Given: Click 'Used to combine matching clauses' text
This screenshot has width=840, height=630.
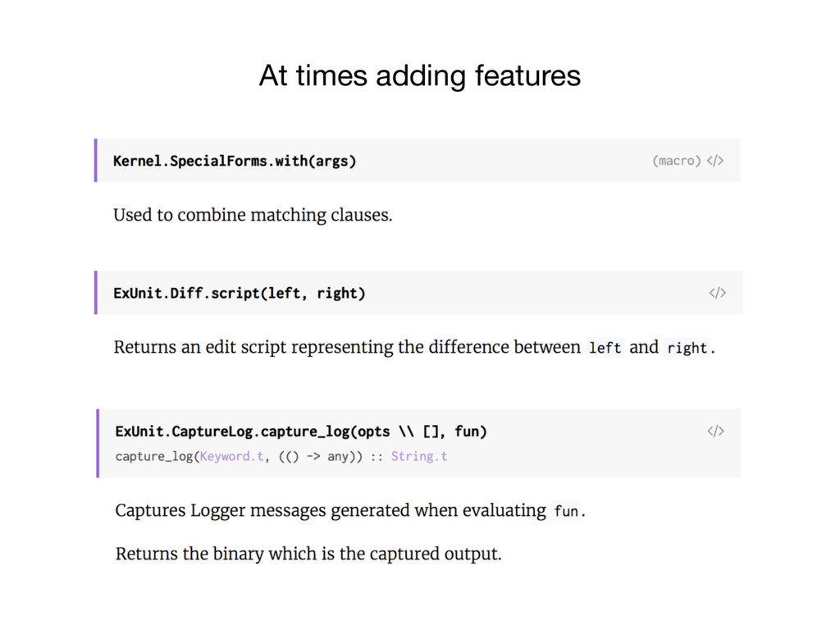Looking at the screenshot, I should point(253,215).
